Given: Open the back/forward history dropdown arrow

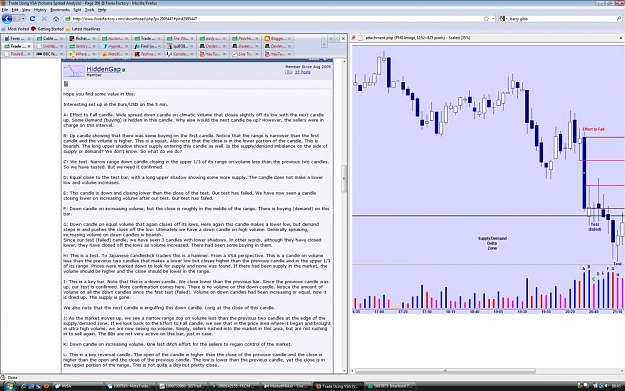Looking at the screenshot, I should point(23,19).
